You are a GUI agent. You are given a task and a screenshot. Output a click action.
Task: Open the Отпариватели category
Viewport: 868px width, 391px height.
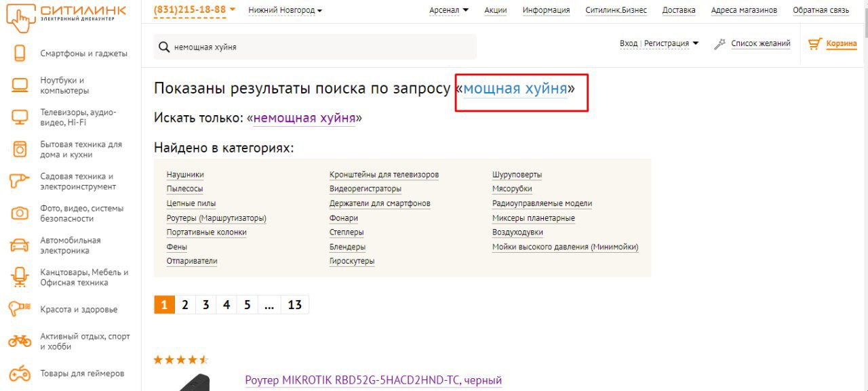pos(192,261)
